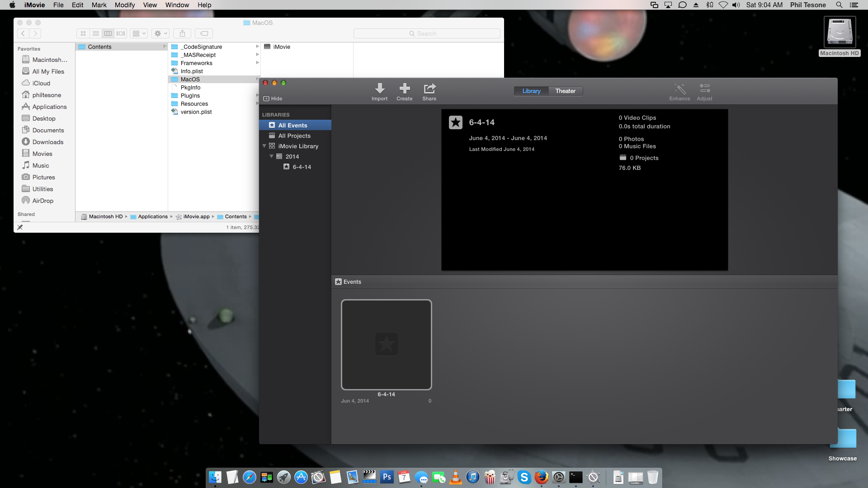Select _CodeSignature folder in Finder
868x488 pixels.
[215, 47]
